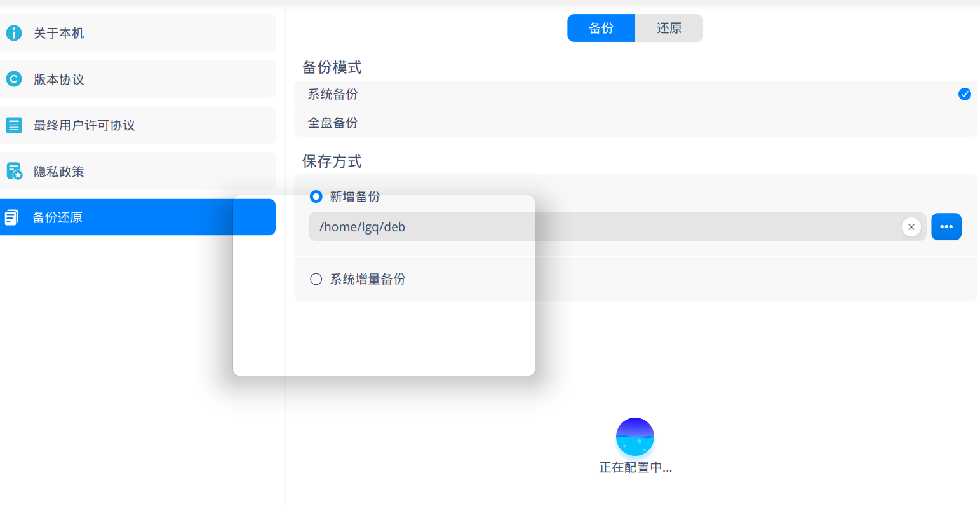This screenshot has height=506, width=980.
Task: Choose the 系统增量备份 radio option
Action: 316,279
